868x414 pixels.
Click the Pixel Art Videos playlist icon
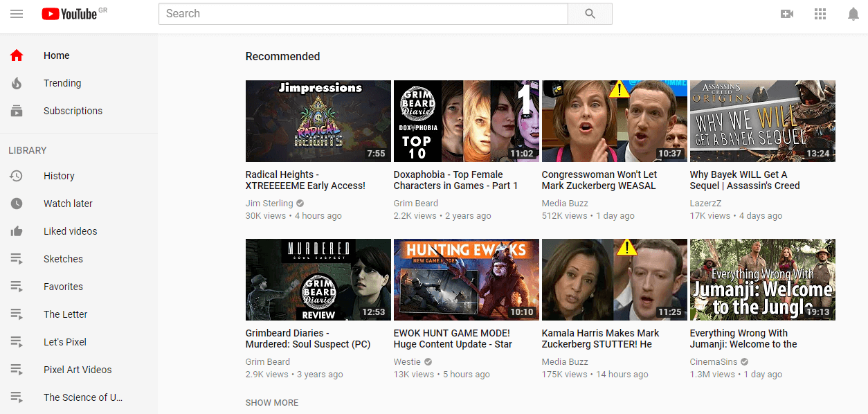point(17,370)
